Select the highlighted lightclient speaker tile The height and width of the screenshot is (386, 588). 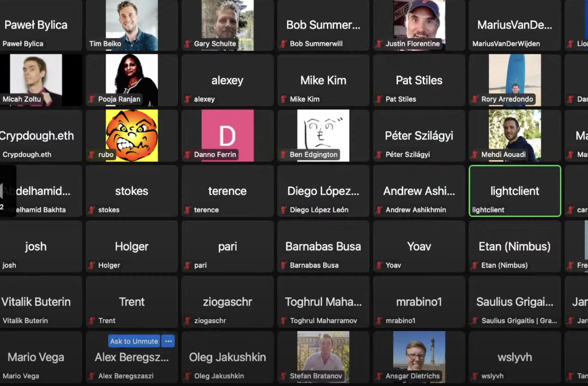point(515,191)
